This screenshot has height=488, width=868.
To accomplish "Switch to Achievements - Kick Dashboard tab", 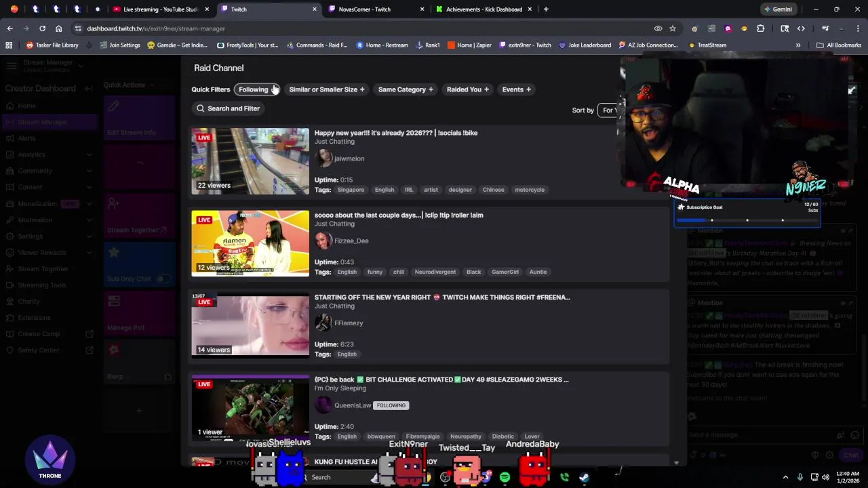I will point(484,9).
